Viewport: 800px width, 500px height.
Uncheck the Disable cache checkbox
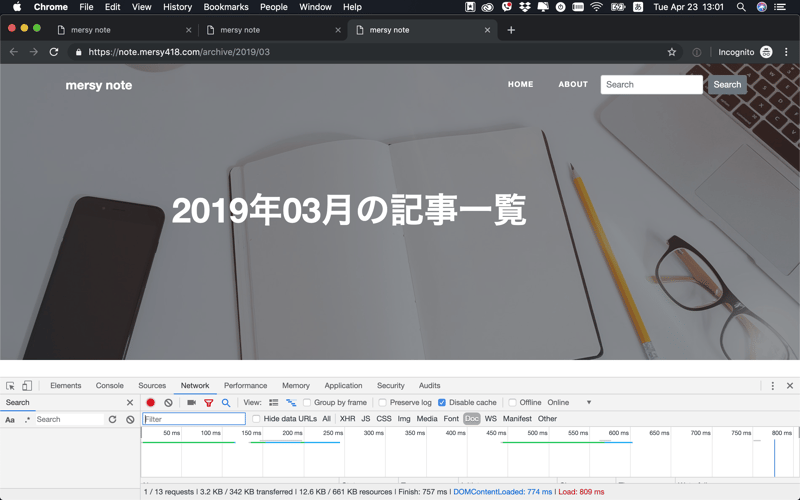(442, 403)
